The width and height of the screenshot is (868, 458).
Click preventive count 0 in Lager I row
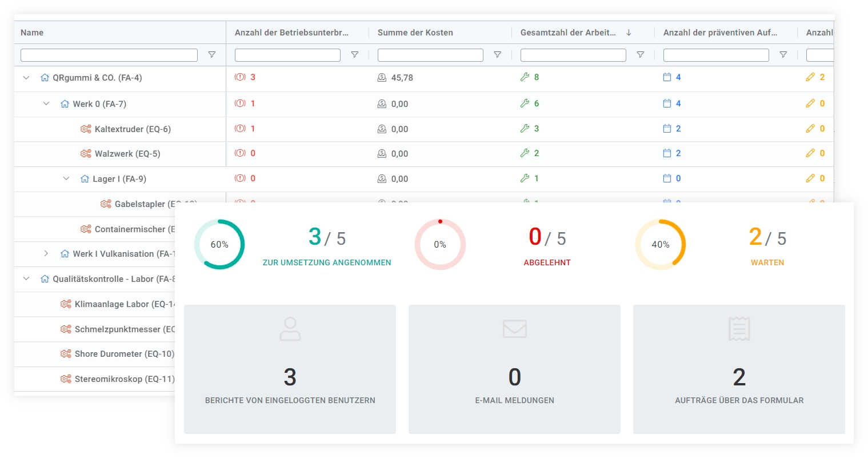pos(678,178)
